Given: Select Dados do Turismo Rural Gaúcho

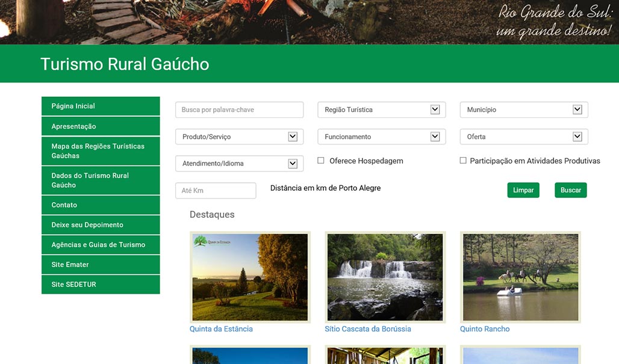Looking at the screenshot, I should tap(101, 180).
